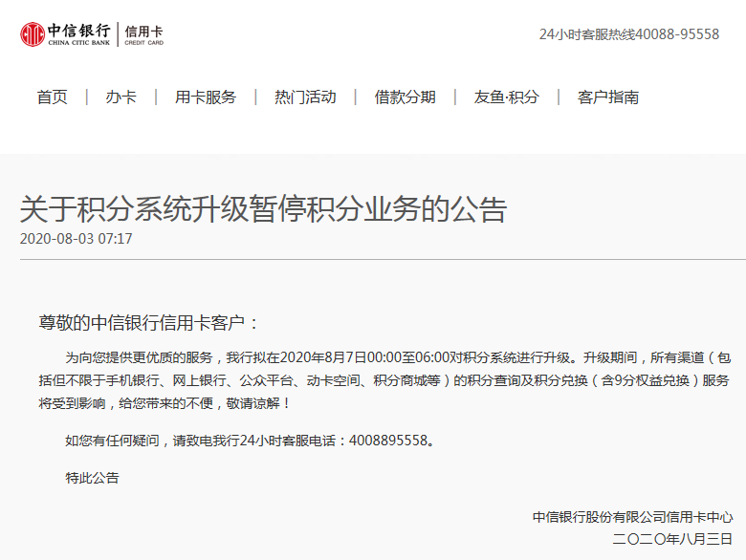Click the text 特此公告
This screenshot has height=560, width=746.
pos(93,478)
